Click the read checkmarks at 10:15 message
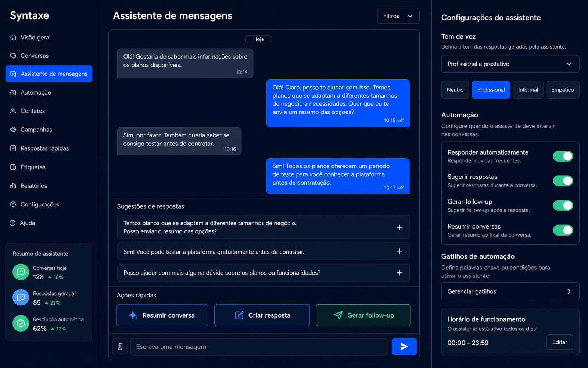 coord(401,120)
